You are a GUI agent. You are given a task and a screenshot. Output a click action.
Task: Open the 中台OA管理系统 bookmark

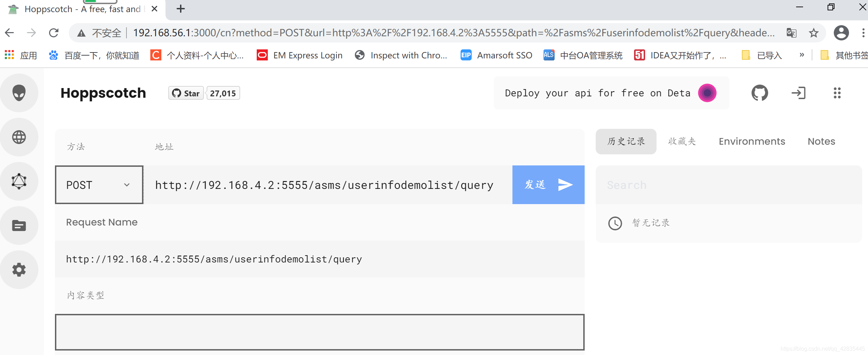pos(583,55)
